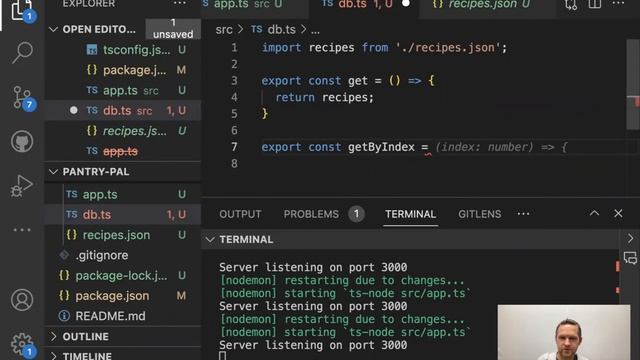The width and height of the screenshot is (640, 360).
Task: Click the getByIndex identifier on line 7
Action: coord(381,147)
